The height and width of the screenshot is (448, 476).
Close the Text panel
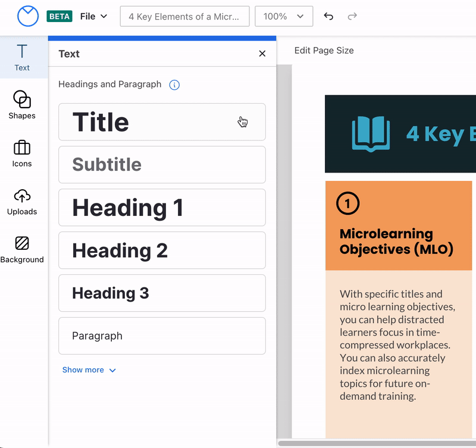(262, 54)
